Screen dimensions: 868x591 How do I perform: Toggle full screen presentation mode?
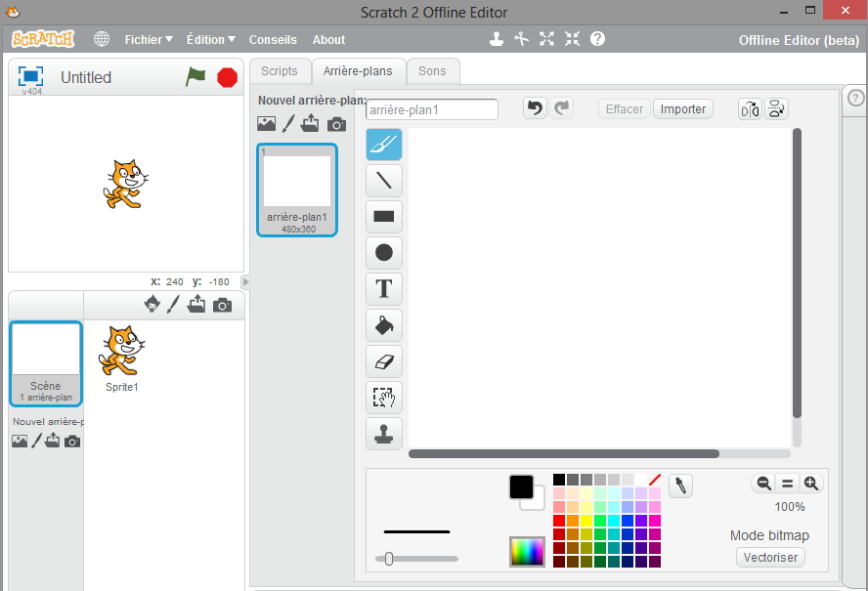(x=31, y=76)
